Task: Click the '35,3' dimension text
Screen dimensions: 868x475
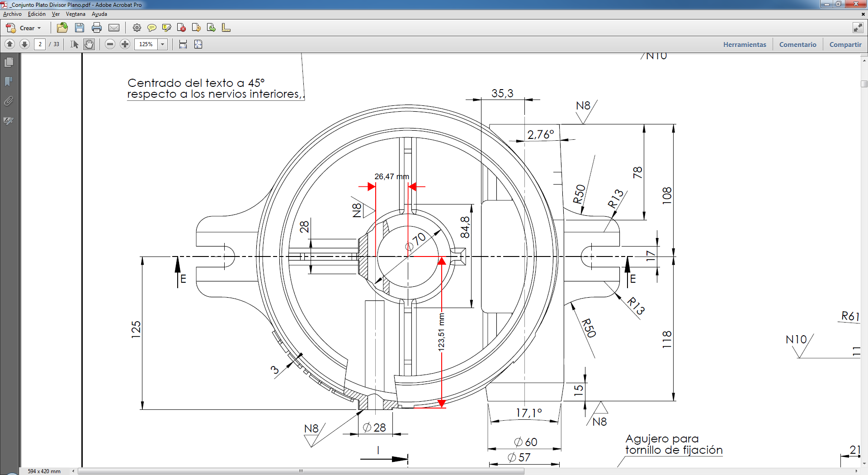Action: (x=502, y=93)
